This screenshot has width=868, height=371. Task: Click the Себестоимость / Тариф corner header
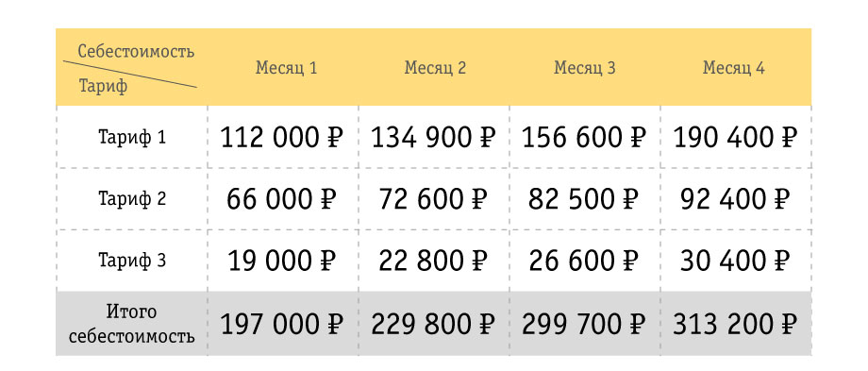132,68
